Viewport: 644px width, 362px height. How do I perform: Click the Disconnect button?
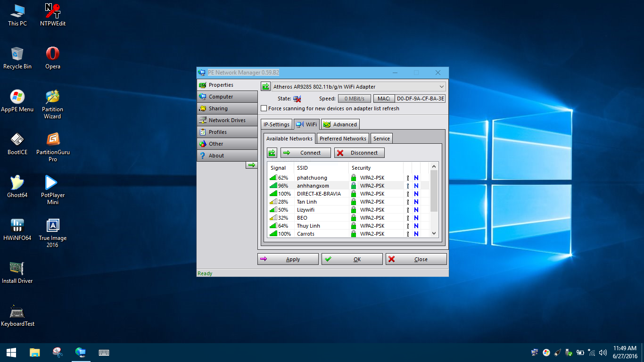click(359, 153)
